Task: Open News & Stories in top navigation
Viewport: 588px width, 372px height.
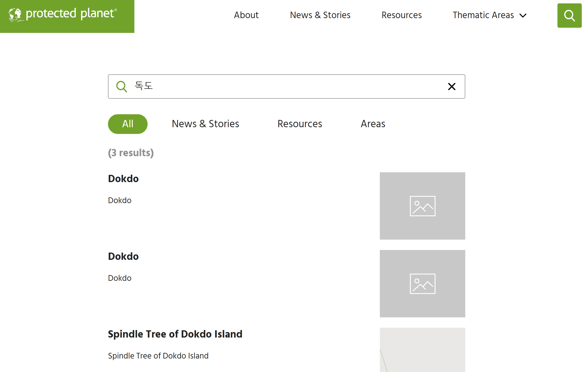Action: click(x=320, y=15)
